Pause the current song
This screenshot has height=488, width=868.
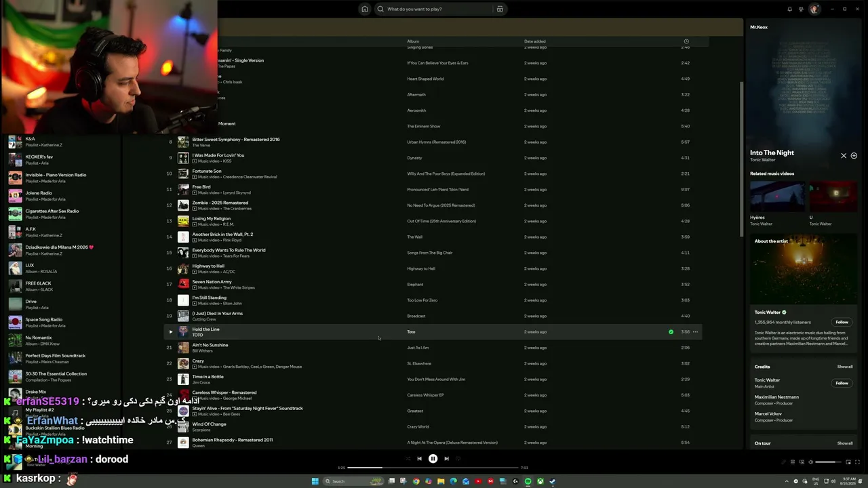click(433, 459)
